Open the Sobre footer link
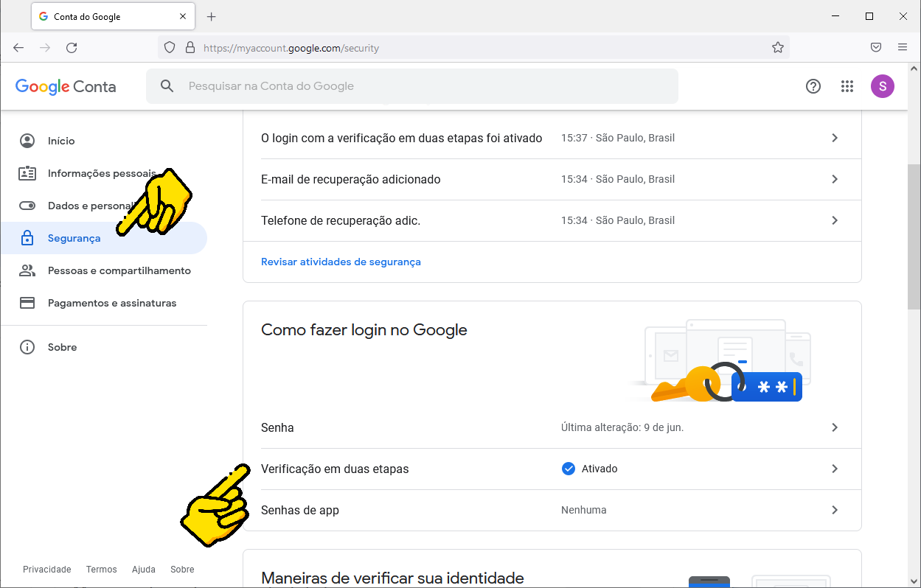 tap(182, 570)
